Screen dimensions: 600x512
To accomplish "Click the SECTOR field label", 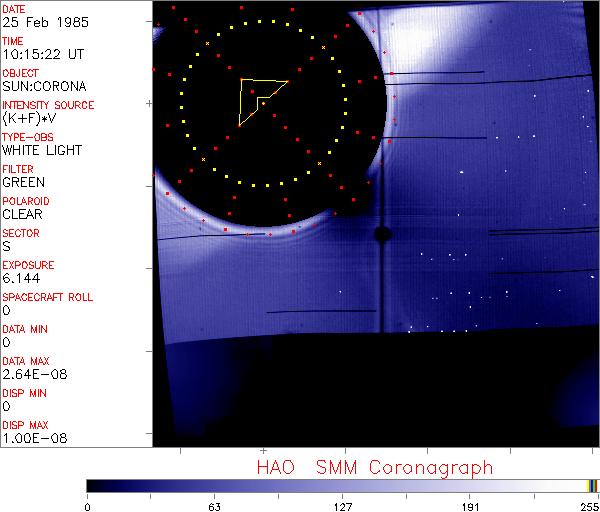I will 20,233.
